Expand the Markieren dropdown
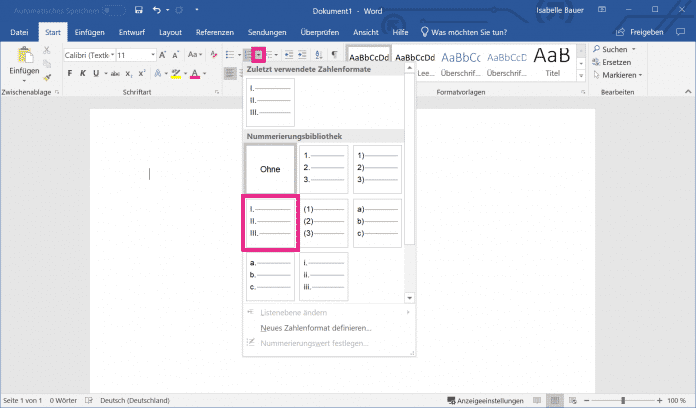Screen dimensions: 696x408 (x=620, y=75)
